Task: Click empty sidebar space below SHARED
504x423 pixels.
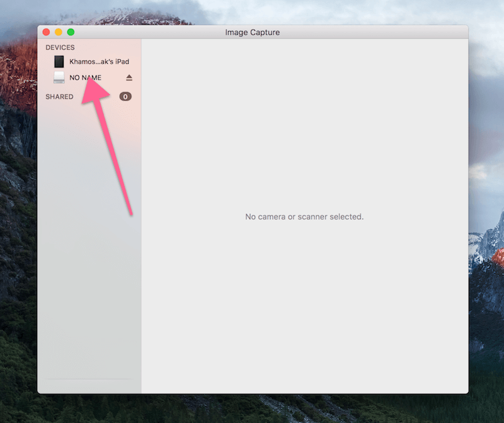Action: click(x=88, y=252)
